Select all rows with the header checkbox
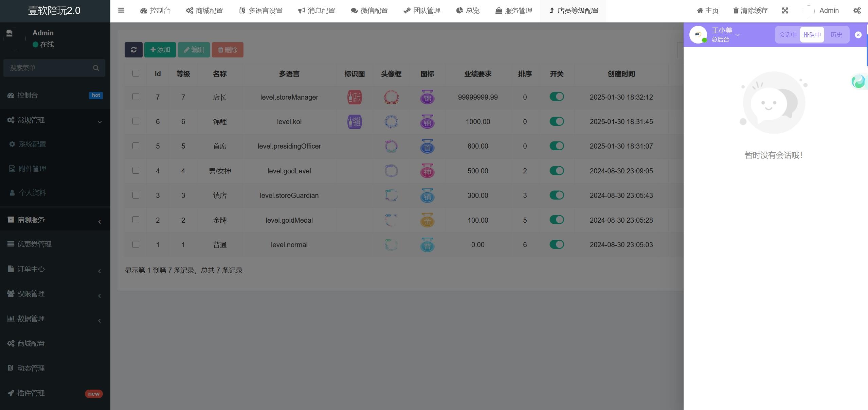 click(x=135, y=73)
